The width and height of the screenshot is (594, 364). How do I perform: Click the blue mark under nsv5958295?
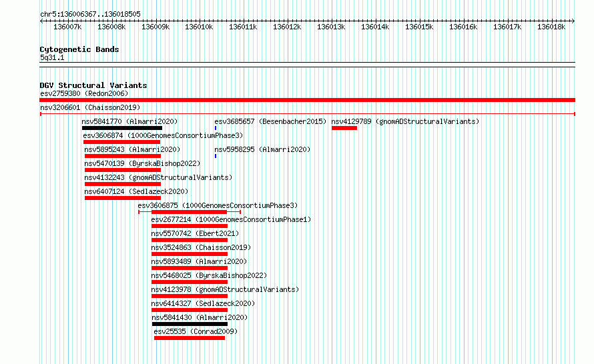(x=216, y=156)
